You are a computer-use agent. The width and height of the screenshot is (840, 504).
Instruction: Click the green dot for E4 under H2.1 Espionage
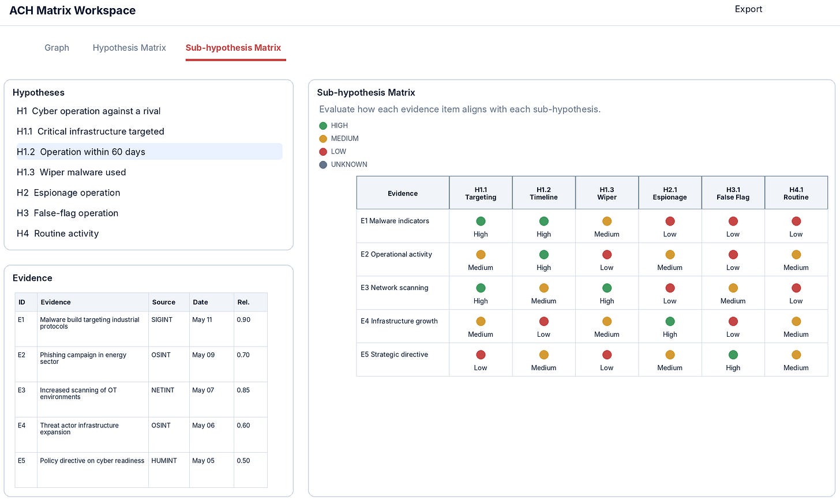[x=670, y=321]
